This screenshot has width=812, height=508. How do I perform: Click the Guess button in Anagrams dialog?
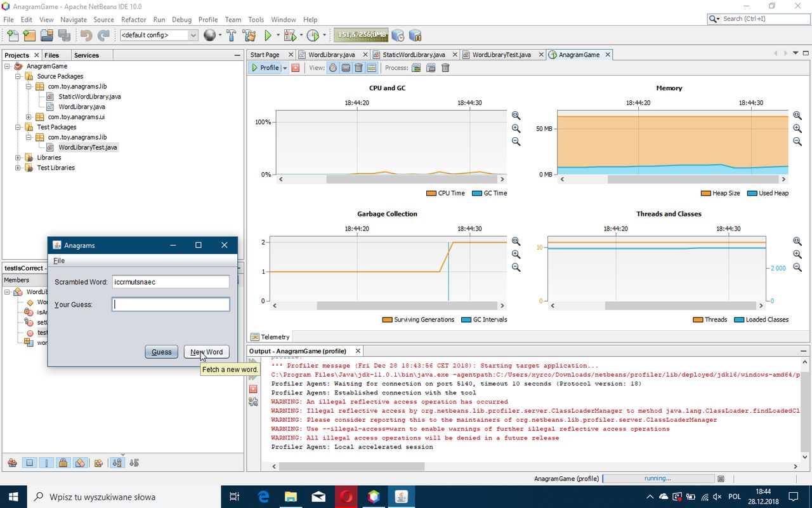tap(161, 352)
